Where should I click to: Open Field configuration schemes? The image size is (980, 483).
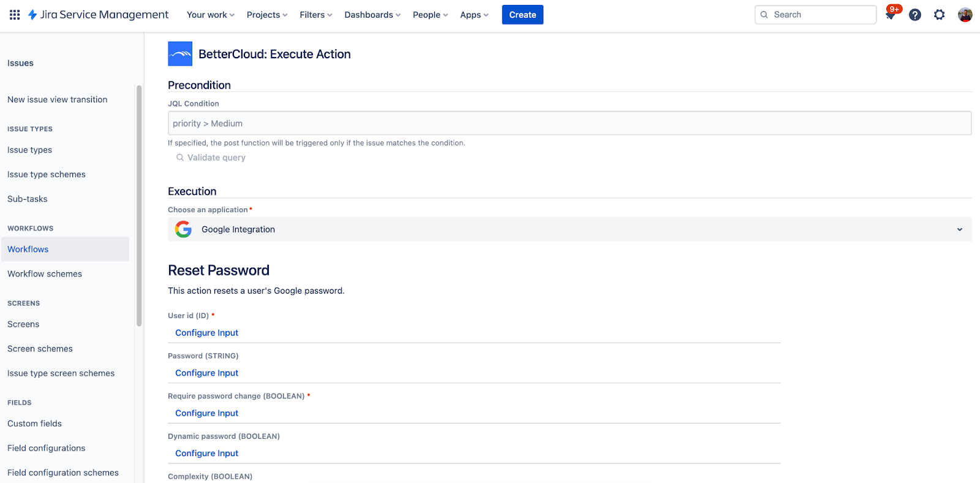point(63,473)
